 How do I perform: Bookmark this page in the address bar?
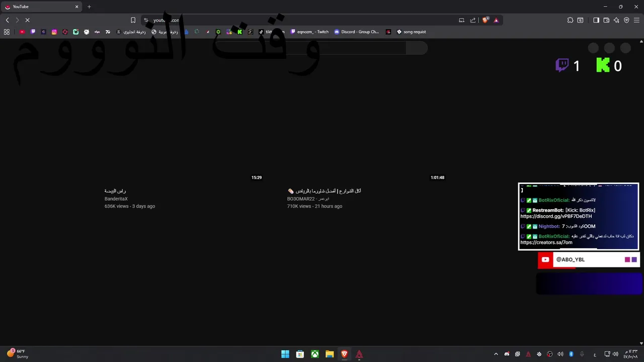(133, 20)
